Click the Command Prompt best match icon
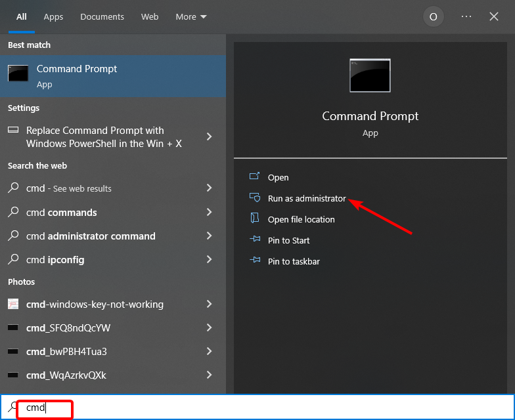 (x=18, y=73)
